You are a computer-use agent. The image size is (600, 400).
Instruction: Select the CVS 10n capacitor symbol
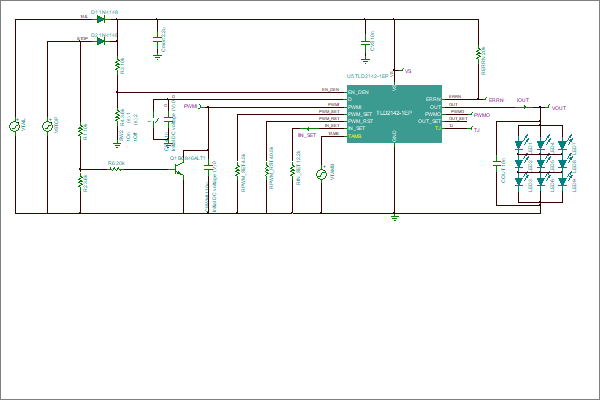pyautogui.click(x=365, y=43)
